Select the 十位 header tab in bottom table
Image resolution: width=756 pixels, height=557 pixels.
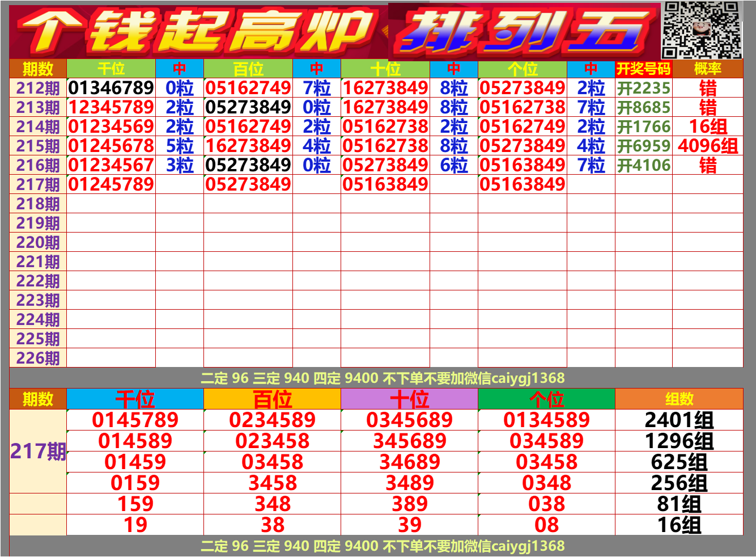click(x=408, y=398)
